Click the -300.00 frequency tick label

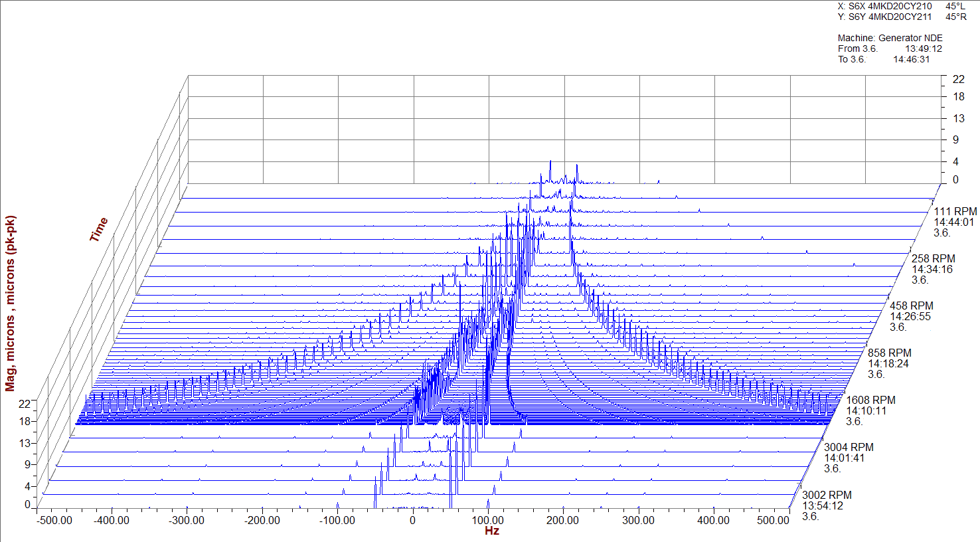point(187,520)
